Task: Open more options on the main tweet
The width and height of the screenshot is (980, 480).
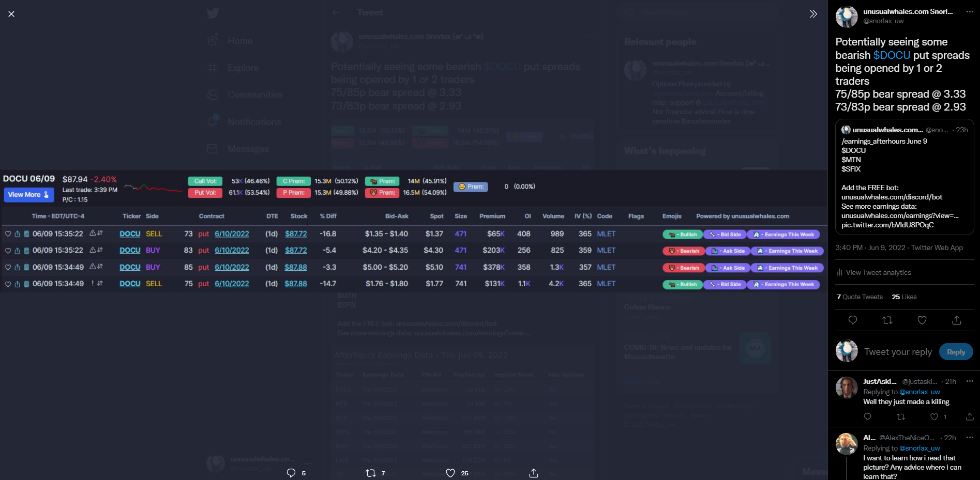Action: tap(969, 12)
